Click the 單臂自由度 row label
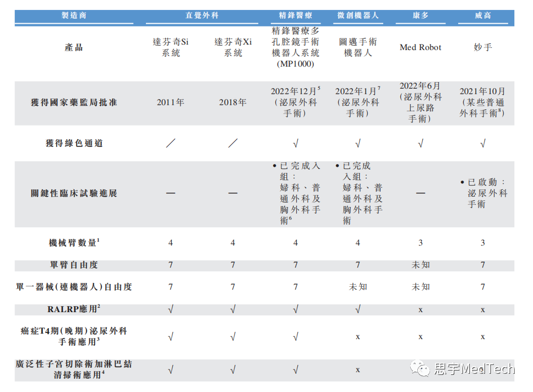 (x=74, y=265)
